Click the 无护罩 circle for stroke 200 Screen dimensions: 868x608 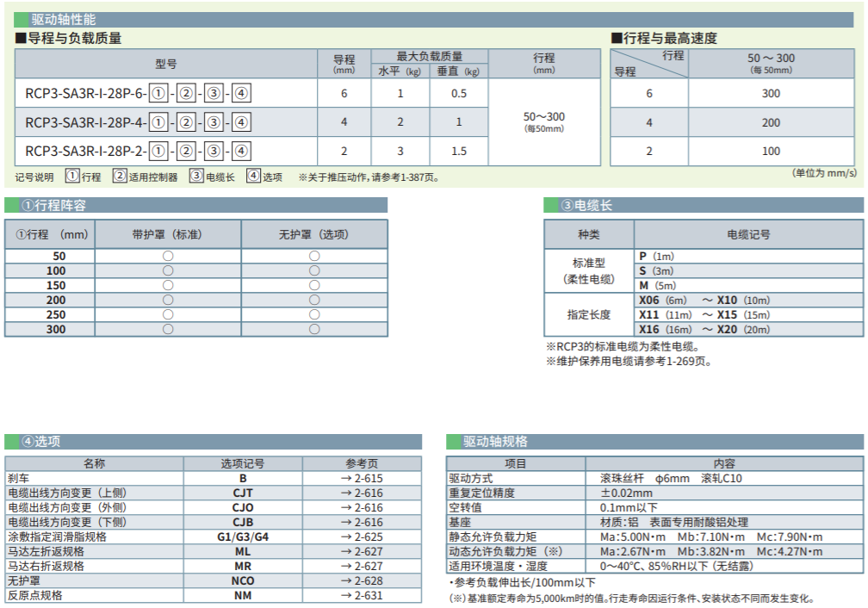pyautogui.click(x=314, y=300)
